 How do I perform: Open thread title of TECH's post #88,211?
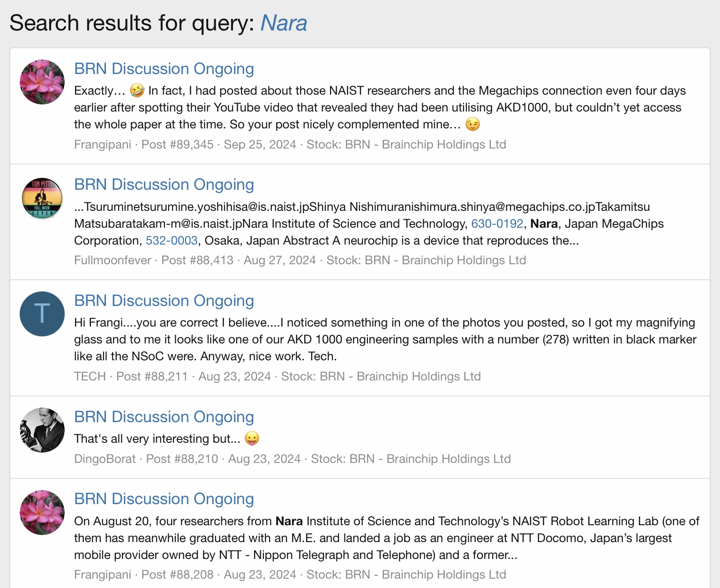pyautogui.click(x=164, y=301)
